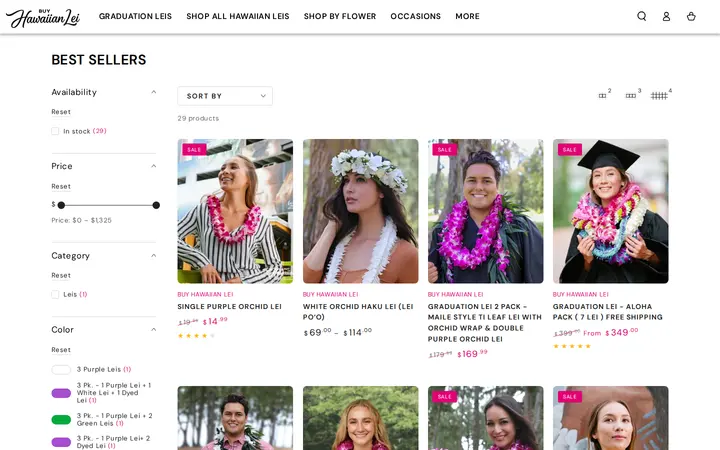Viewport: 720px width, 450px height.
Task: Reset the Category filter
Action: [x=61, y=276]
